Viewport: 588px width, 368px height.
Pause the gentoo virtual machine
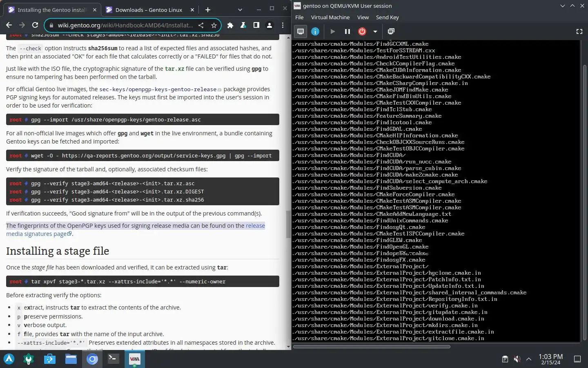[347, 31]
